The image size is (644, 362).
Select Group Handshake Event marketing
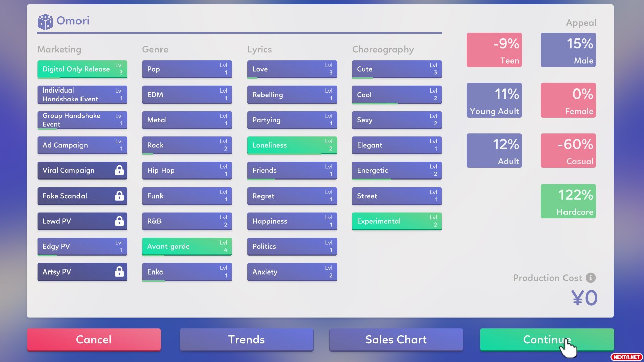[82, 120]
